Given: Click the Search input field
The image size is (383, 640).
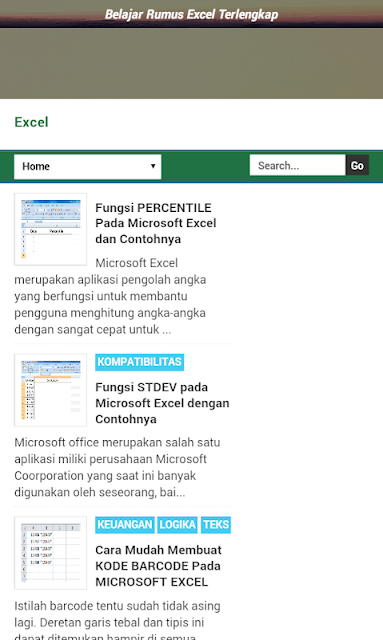Looking at the screenshot, I should pos(298,165).
